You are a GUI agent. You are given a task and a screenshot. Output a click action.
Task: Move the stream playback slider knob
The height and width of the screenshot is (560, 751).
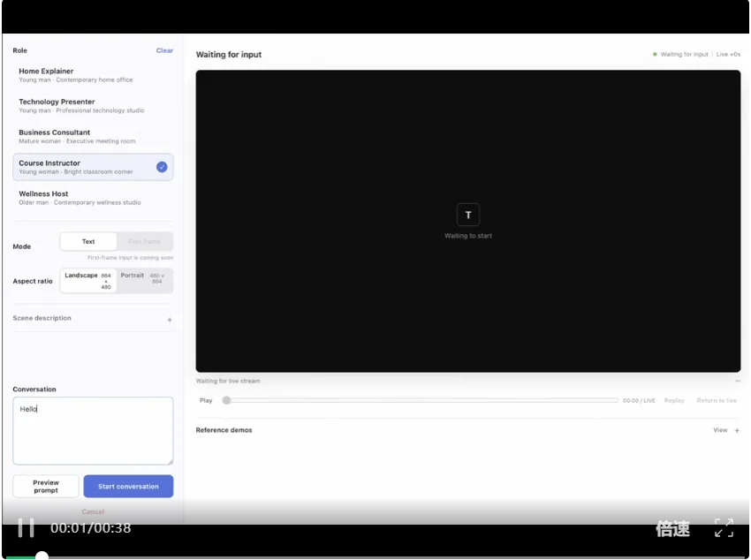(226, 400)
